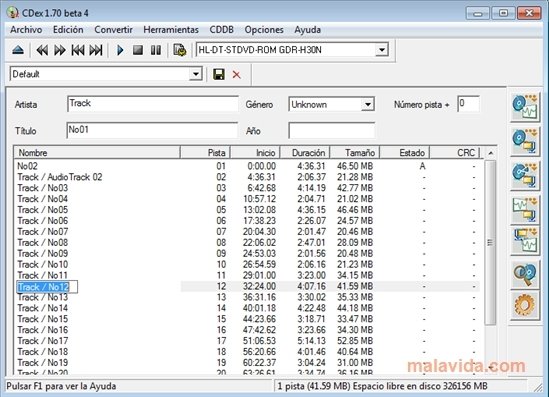
Task: Click the 60:22.37 start time cell
Action: (x=259, y=363)
